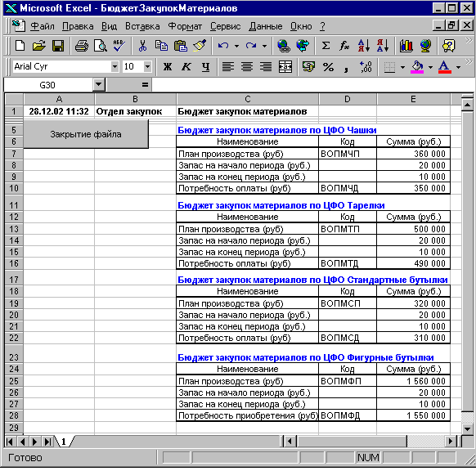Print the sheet using the printer icon
The height and width of the screenshot is (471, 476).
82,46
